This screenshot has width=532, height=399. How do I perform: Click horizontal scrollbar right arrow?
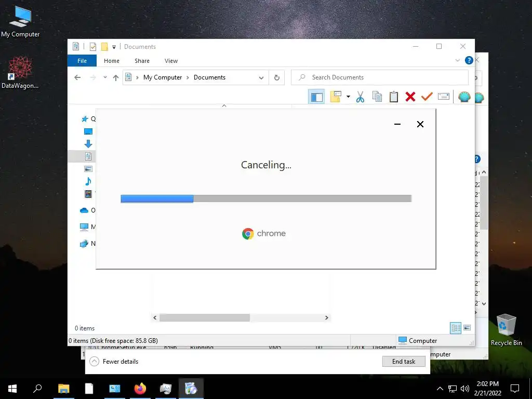click(x=326, y=317)
